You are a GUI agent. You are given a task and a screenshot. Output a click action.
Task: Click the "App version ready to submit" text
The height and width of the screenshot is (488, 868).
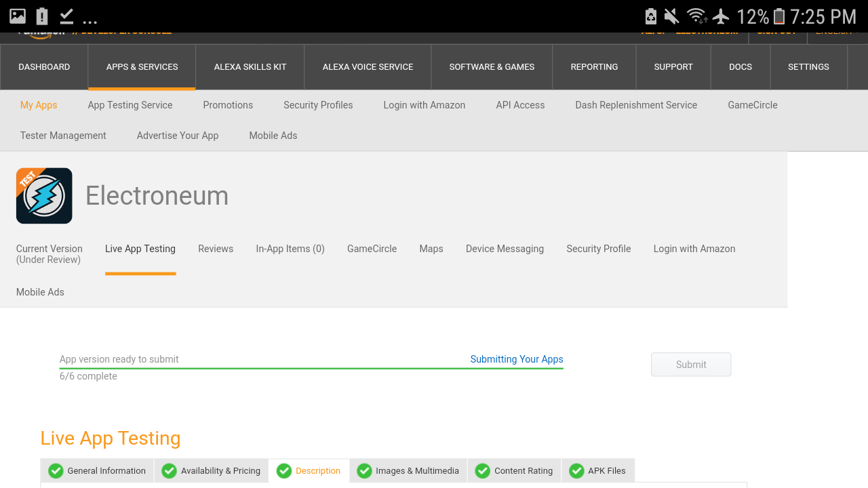pos(119,359)
